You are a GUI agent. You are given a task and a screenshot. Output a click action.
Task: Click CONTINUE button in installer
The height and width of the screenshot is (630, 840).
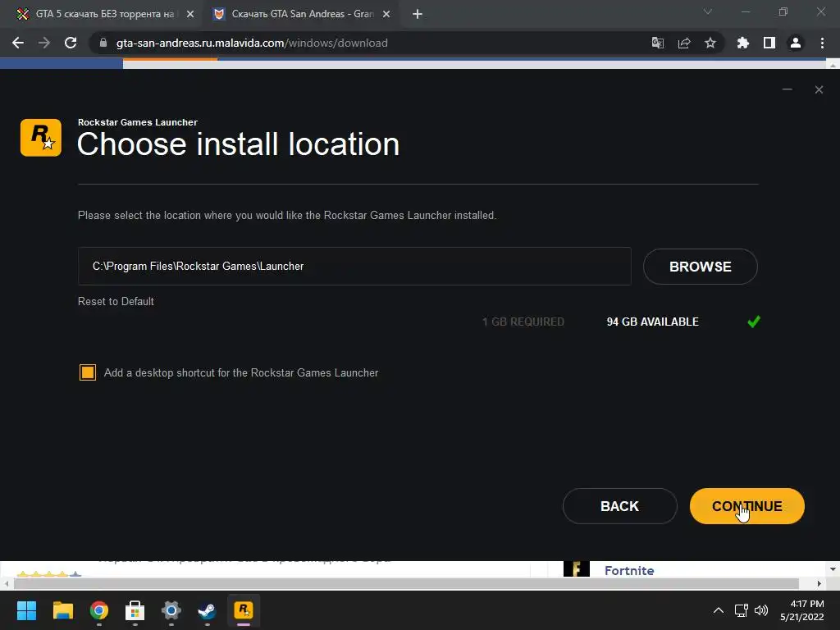click(x=746, y=506)
